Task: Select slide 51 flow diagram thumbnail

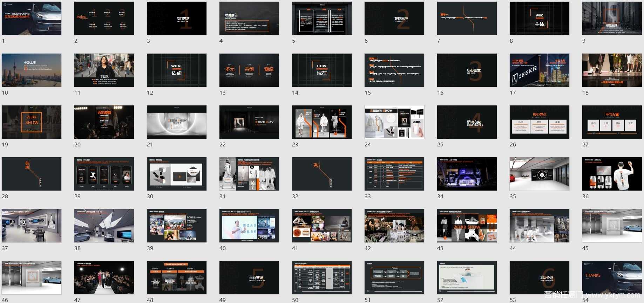Action: pyautogui.click(x=394, y=277)
